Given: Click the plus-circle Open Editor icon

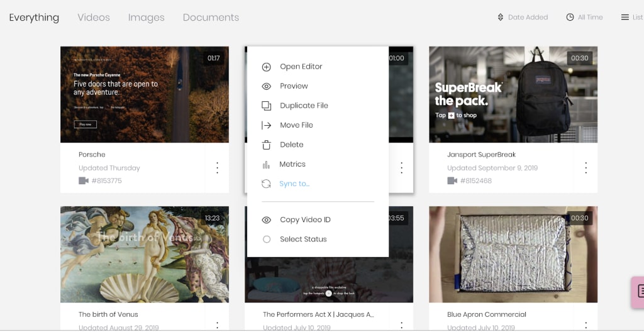Looking at the screenshot, I should pos(266,67).
